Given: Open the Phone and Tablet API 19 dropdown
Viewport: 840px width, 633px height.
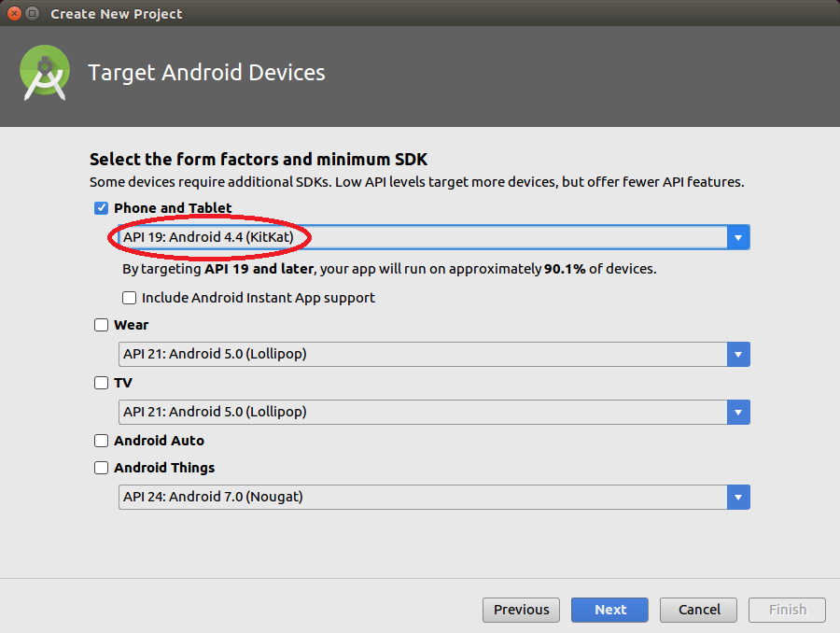Looking at the screenshot, I should coord(738,238).
